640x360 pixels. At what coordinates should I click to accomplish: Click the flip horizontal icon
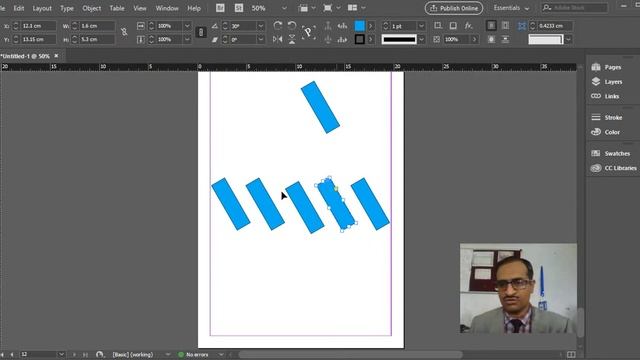click(278, 39)
